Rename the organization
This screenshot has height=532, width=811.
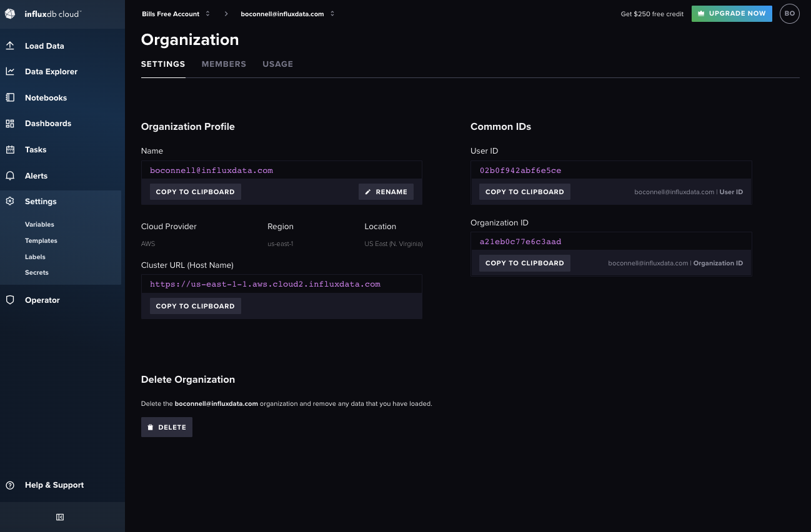point(386,192)
